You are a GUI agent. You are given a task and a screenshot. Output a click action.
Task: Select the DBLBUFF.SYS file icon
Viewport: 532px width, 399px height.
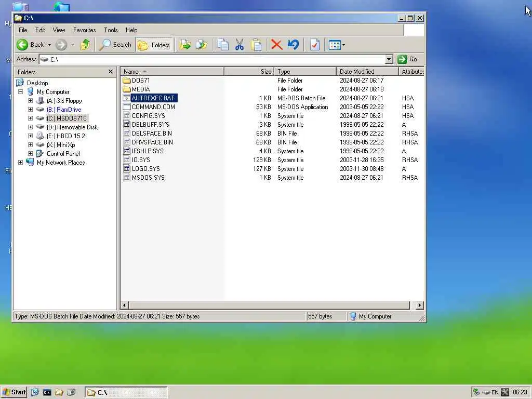[x=127, y=125]
